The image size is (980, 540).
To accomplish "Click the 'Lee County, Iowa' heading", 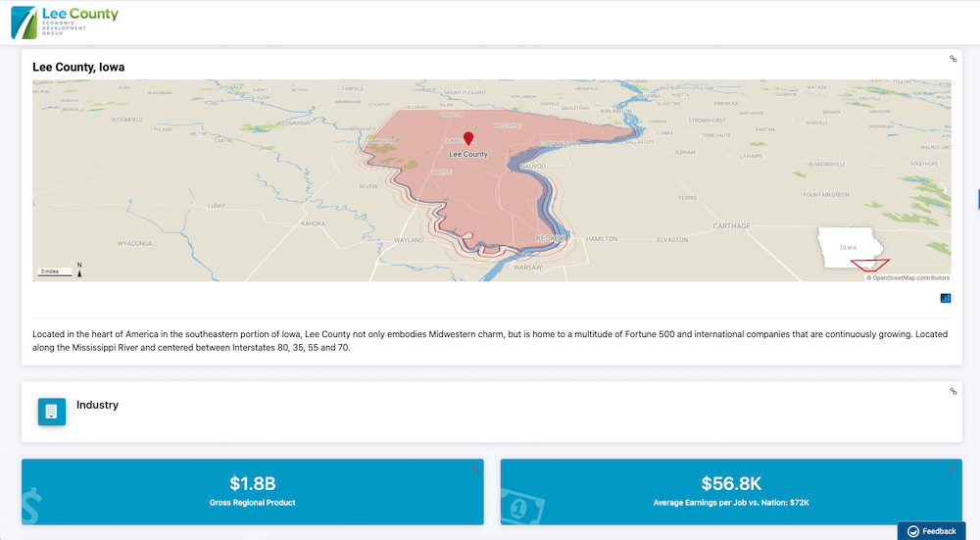I will (78, 67).
